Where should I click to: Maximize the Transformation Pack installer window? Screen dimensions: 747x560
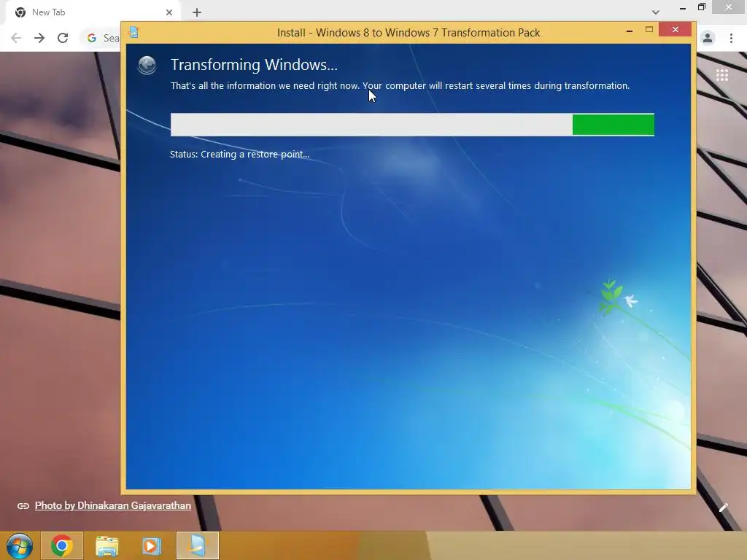649,30
